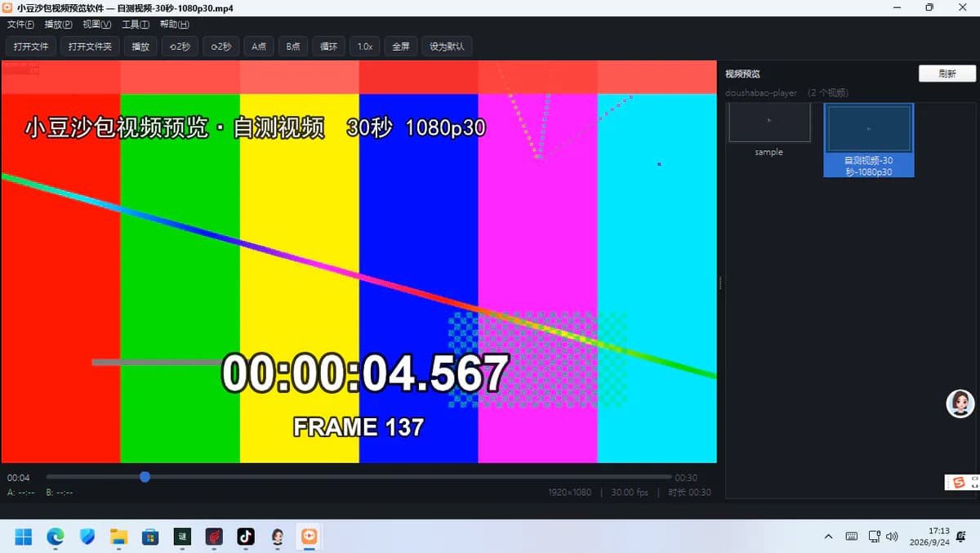
Task: Open the 帮助(H) menu
Action: pos(174,25)
